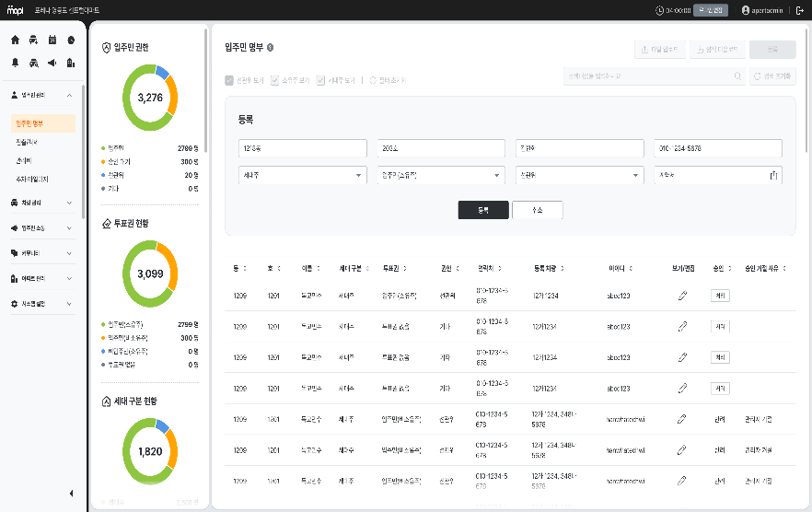Viewport: 812px width, 512px height.
Task: Click the statistics panel scrollbar
Action: click(206, 90)
